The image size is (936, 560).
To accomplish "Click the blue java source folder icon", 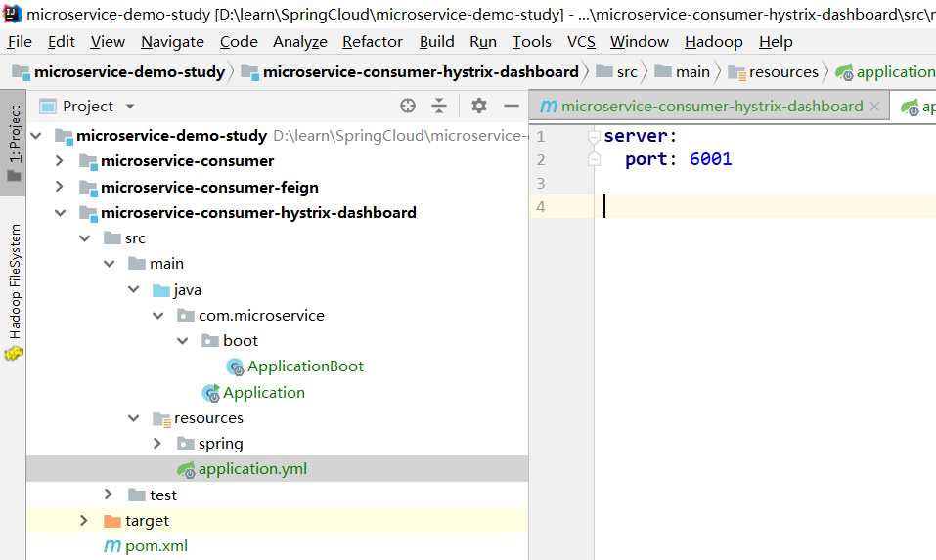I will [x=161, y=290].
